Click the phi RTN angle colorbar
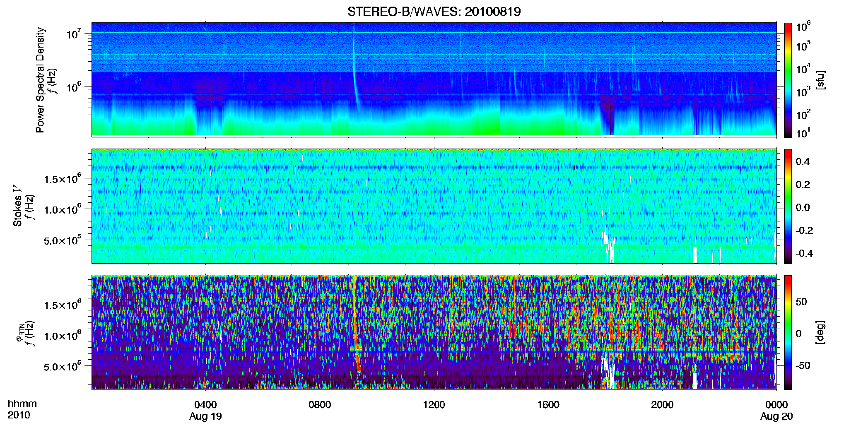This screenshot has width=868, height=447. click(x=788, y=332)
